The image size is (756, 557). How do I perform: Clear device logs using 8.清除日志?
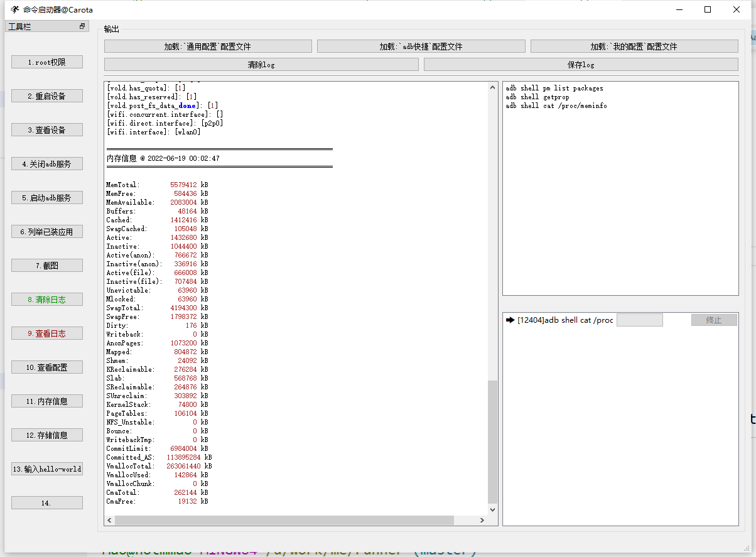pyautogui.click(x=46, y=299)
